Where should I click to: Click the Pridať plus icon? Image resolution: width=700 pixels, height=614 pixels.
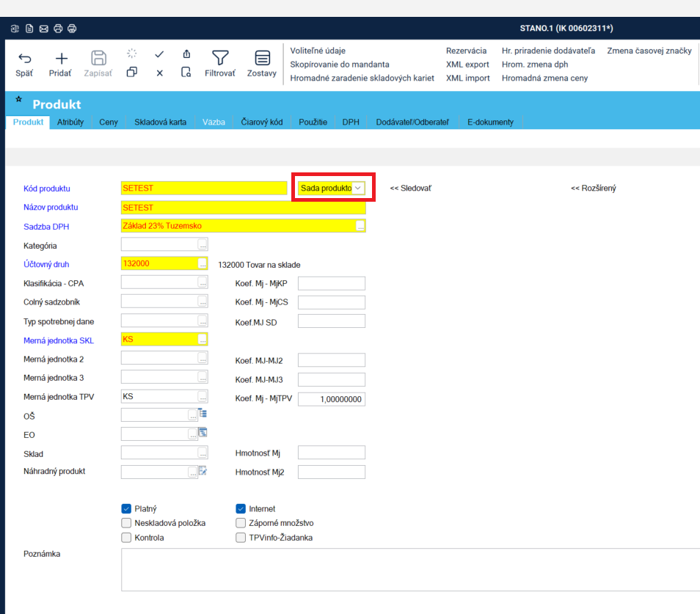coord(61,59)
